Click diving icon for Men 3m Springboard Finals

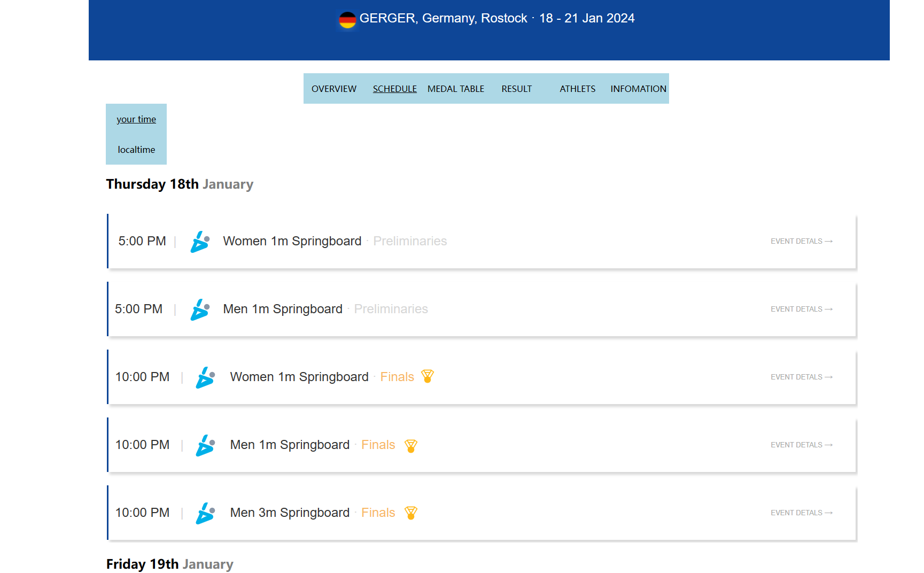coord(205,513)
